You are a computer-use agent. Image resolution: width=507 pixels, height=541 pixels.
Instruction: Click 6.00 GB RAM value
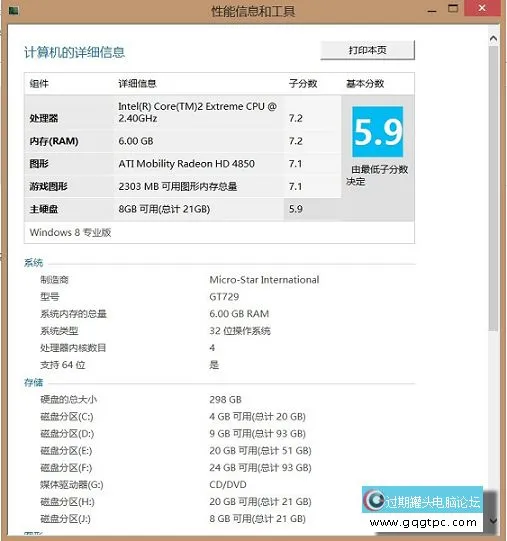[x=239, y=314]
